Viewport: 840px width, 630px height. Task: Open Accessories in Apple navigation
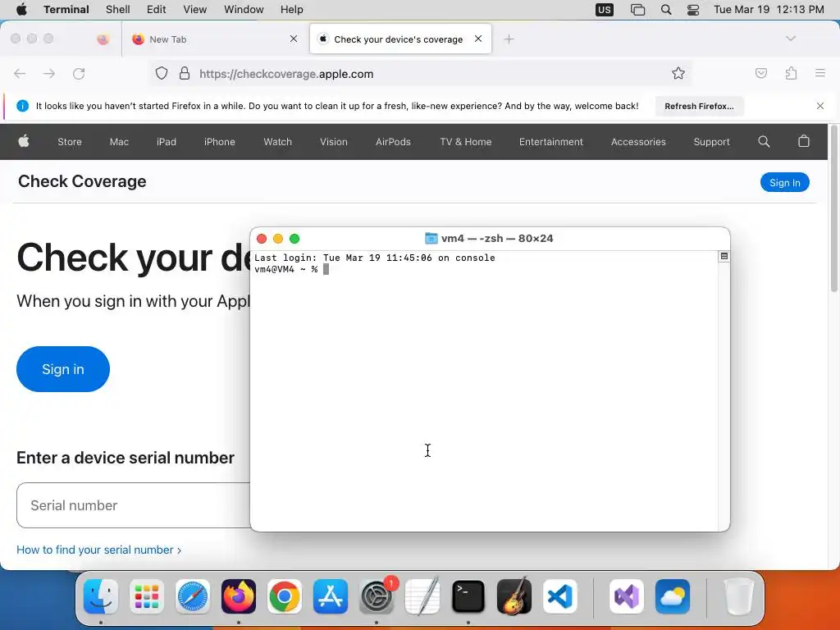pyautogui.click(x=638, y=142)
